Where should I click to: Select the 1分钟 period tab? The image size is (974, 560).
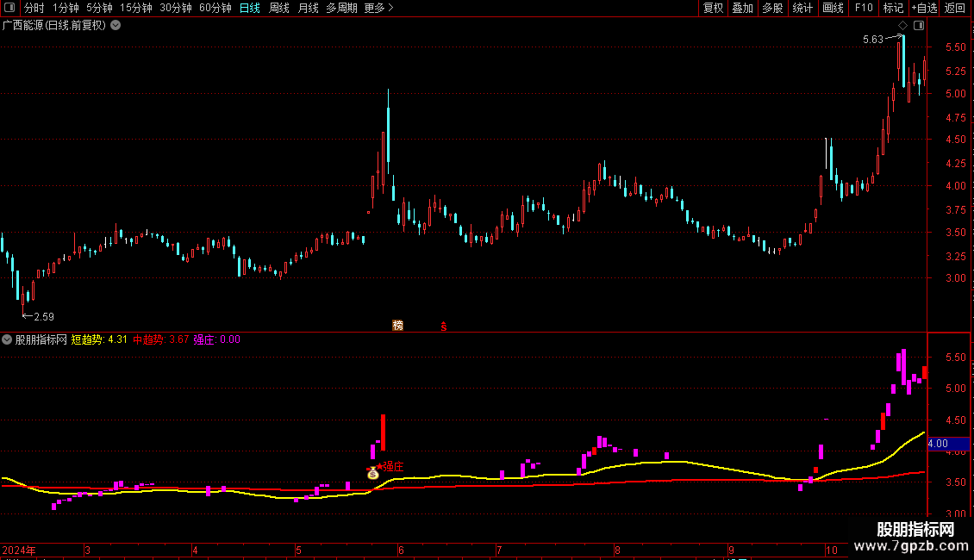66,8
